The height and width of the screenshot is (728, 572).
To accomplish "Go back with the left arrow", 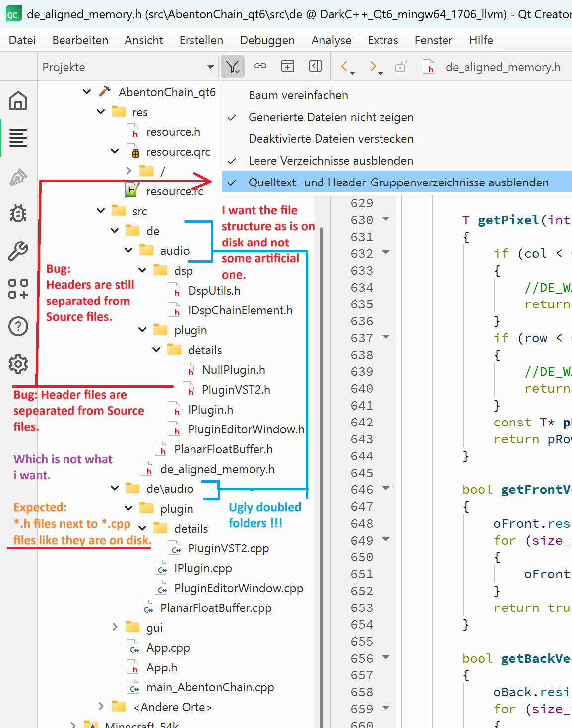I will [345, 66].
